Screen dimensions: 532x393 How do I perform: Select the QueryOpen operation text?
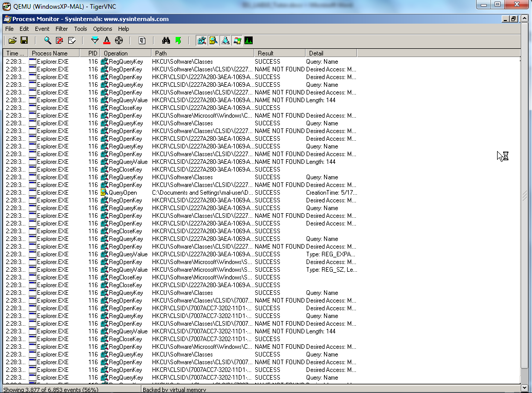pos(123,193)
